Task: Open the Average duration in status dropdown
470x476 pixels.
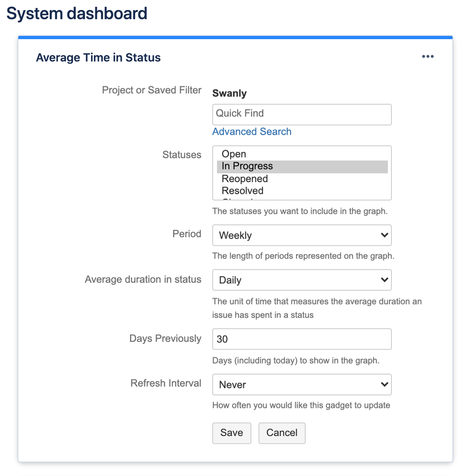Action: [301, 280]
